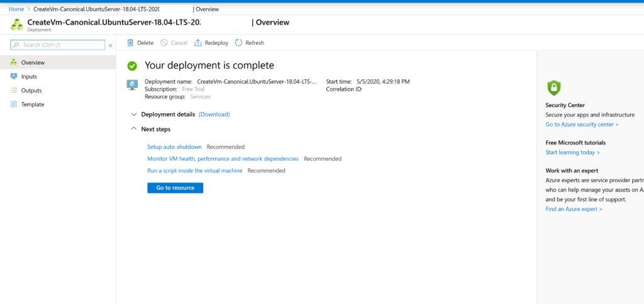
Task: Click the Redeploy upload icon
Action: 198,43
